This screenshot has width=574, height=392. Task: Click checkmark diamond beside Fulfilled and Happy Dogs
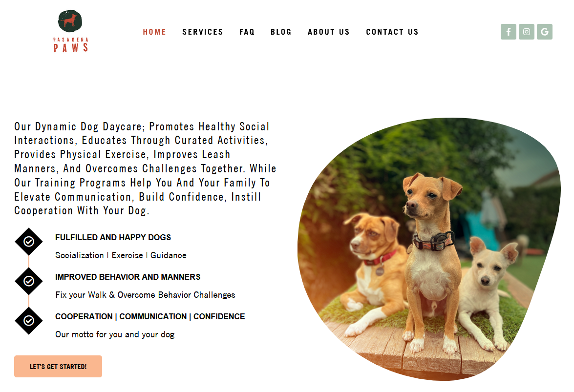(28, 242)
